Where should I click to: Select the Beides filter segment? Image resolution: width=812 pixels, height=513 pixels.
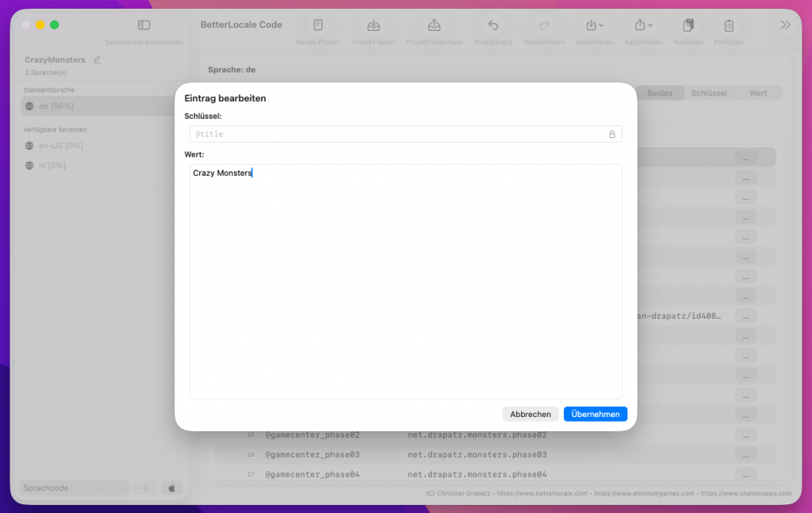[x=660, y=93]
